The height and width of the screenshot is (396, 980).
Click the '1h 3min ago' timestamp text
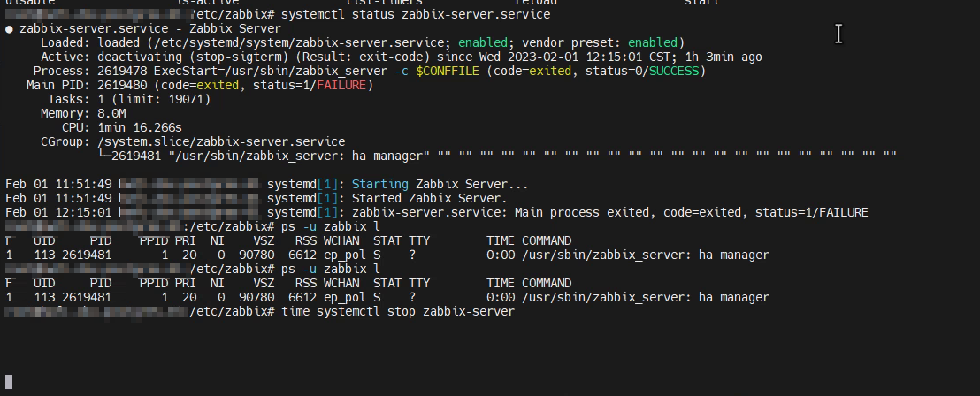click(x=724, y=57)
